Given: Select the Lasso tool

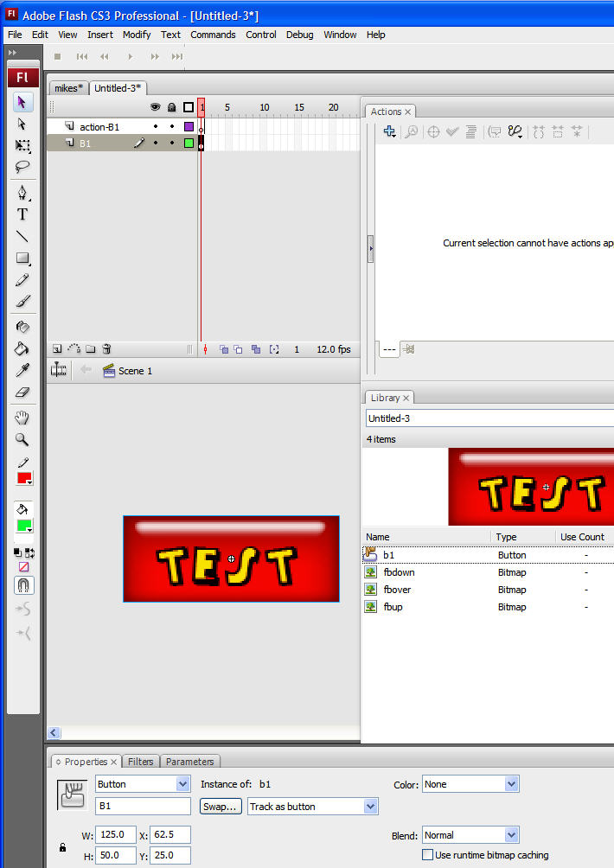Looking at the screenshot, I should pyautogui.click(x=22, y=167).
